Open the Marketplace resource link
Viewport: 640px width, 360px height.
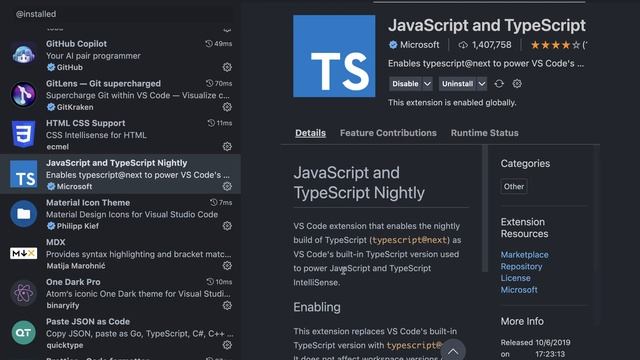pyautogui.click(x=524, y=255)
